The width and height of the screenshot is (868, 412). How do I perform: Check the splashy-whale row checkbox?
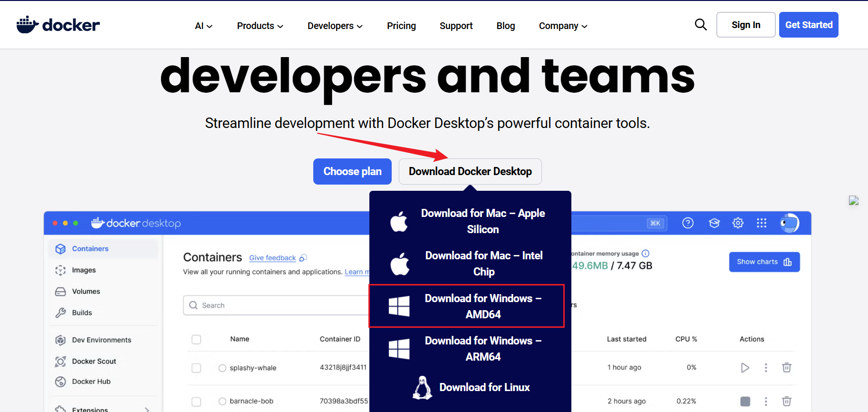coord(196,368)
